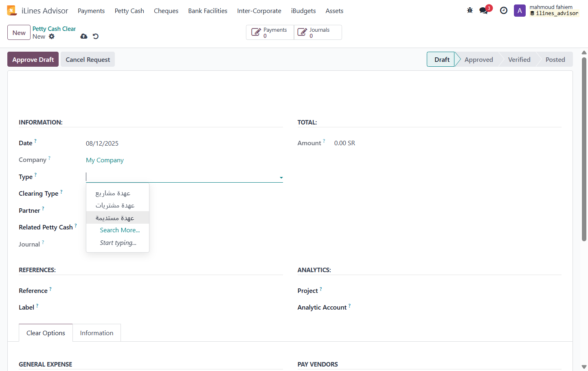
Task: Open the user avatar menu
Action: (x=520, y=11)
